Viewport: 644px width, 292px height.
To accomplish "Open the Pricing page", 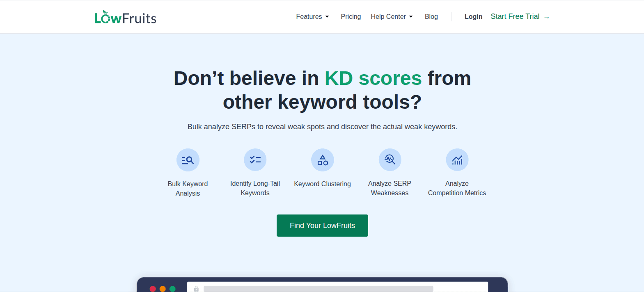I will pyautogui.click(x=351, y=17).
